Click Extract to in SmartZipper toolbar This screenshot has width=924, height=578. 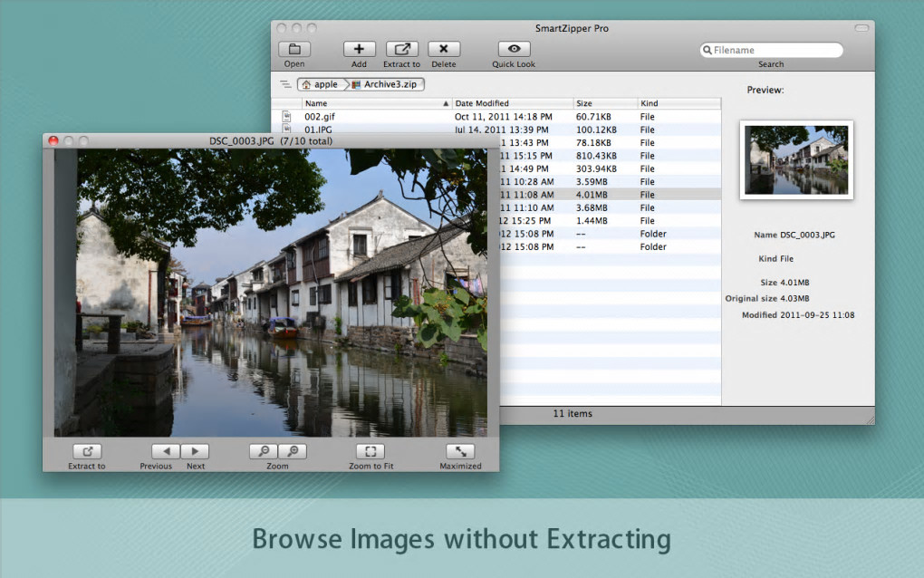402,50
